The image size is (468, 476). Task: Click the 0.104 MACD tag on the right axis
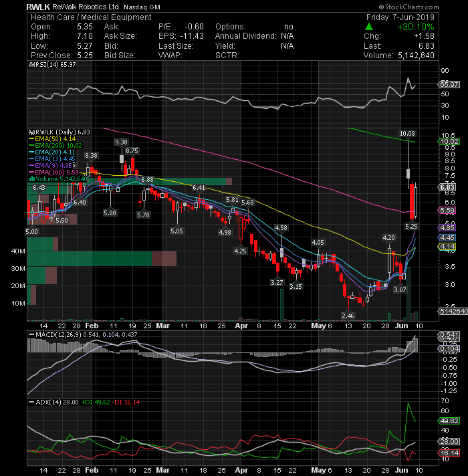pyautogui.click(x=449, y=348)
